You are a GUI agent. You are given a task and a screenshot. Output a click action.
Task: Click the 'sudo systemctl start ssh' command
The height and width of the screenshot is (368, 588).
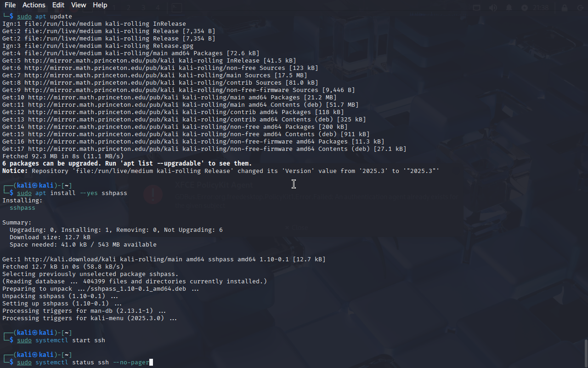61,340
